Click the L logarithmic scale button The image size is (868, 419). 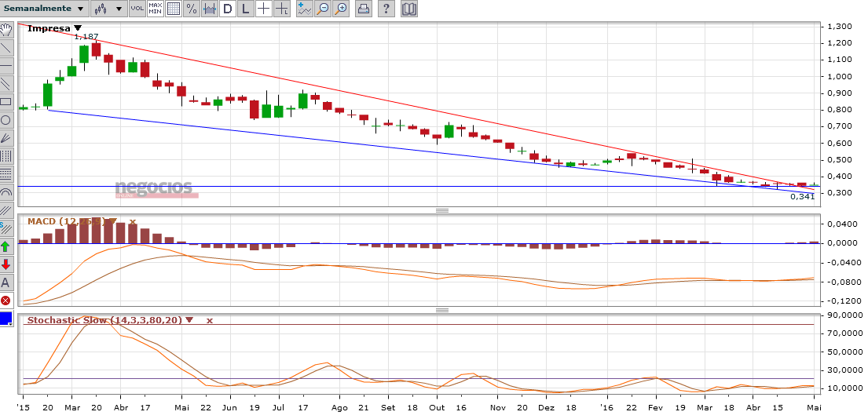click(x=246, y=9)
